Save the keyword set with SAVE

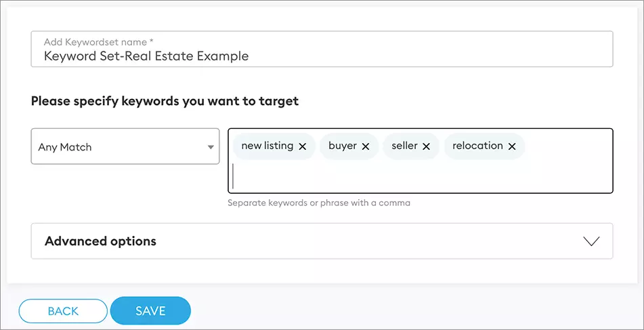[x=150, y=311]
